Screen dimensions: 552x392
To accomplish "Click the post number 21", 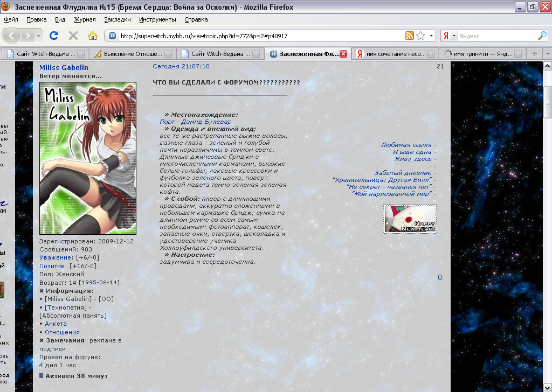I will [x=440, y=66].
